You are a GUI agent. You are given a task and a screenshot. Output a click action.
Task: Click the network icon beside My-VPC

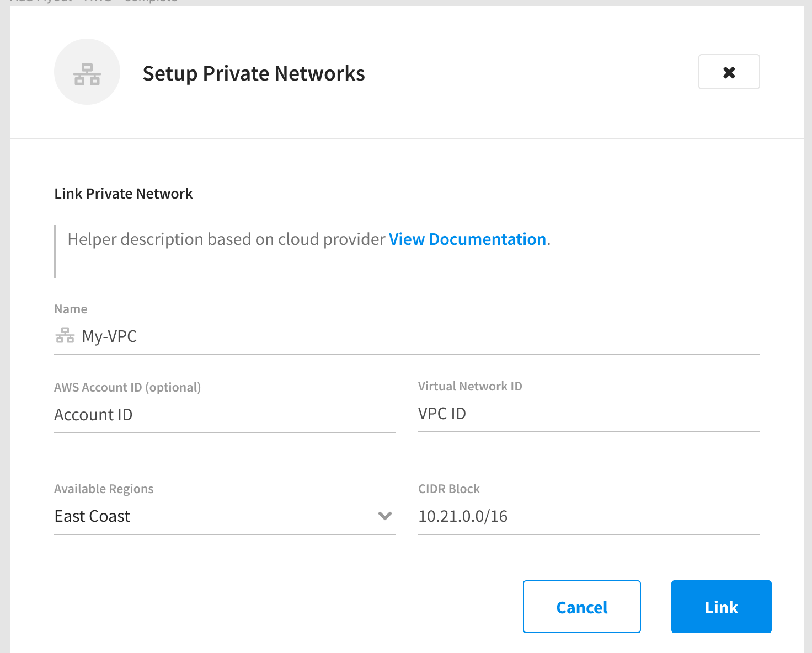click(x=65, y=335)
